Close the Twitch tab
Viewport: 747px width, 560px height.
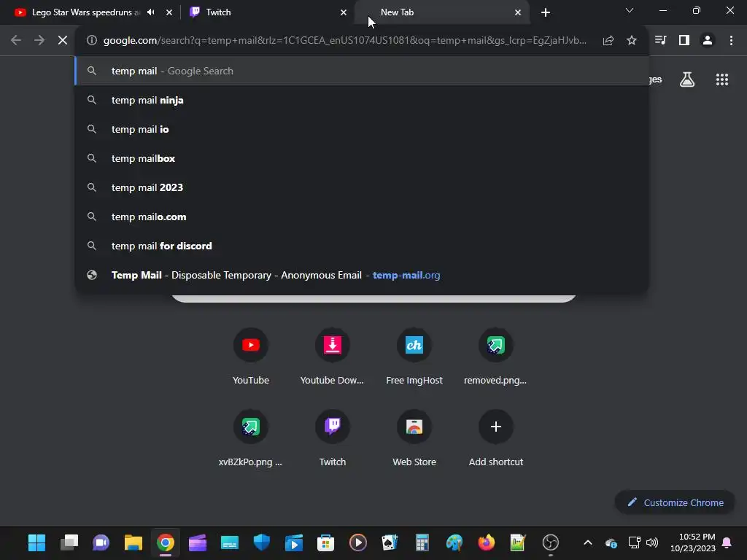tap(344, 12)
